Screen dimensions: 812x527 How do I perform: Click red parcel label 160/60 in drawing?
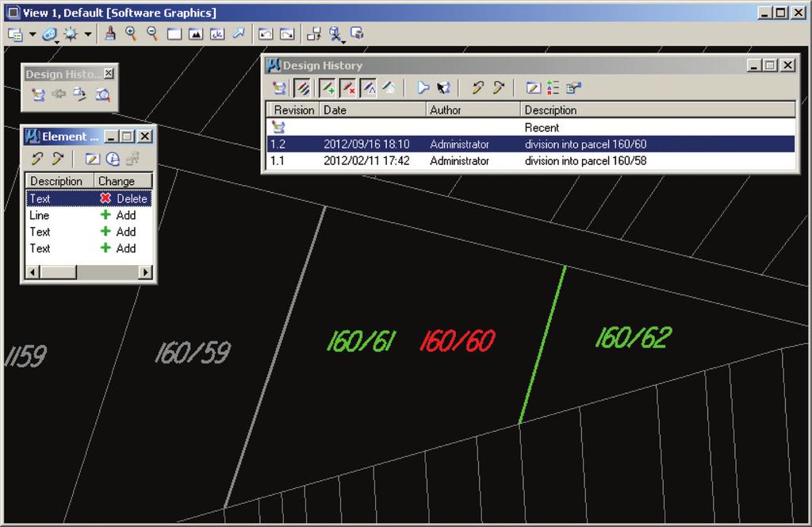point(458,341)
